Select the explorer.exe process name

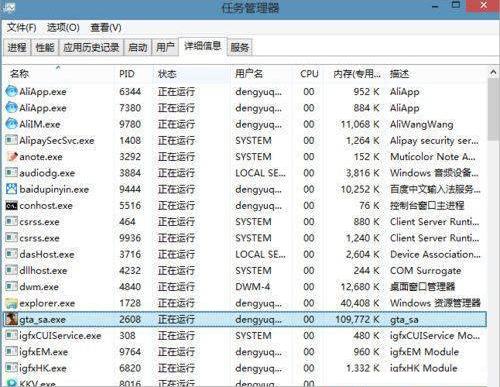[x=47, y=303]
